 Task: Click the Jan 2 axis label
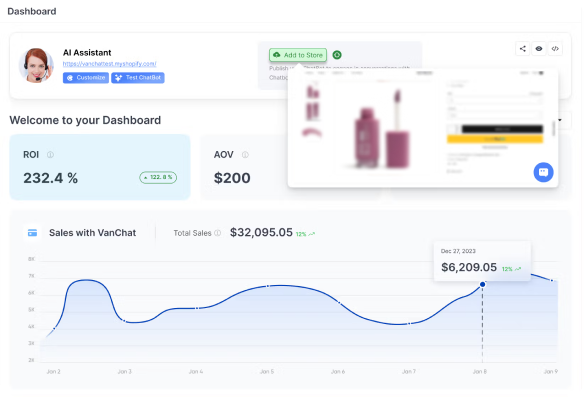pos(53,372)
